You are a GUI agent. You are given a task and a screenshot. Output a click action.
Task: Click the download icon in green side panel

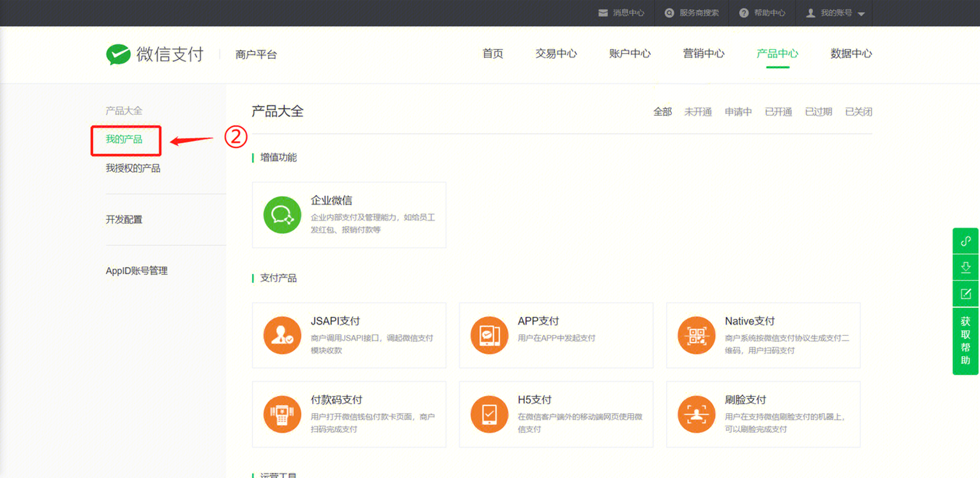(x=966, y=267)
